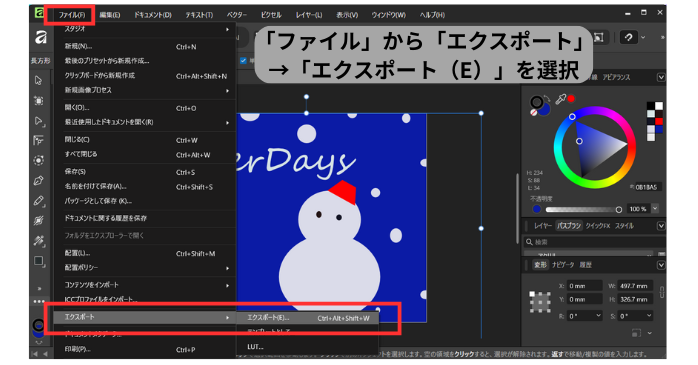Choose 印刷(P)... from the File menu
Image resolution: width=698 pixels, height=365 pixels.
145,349
